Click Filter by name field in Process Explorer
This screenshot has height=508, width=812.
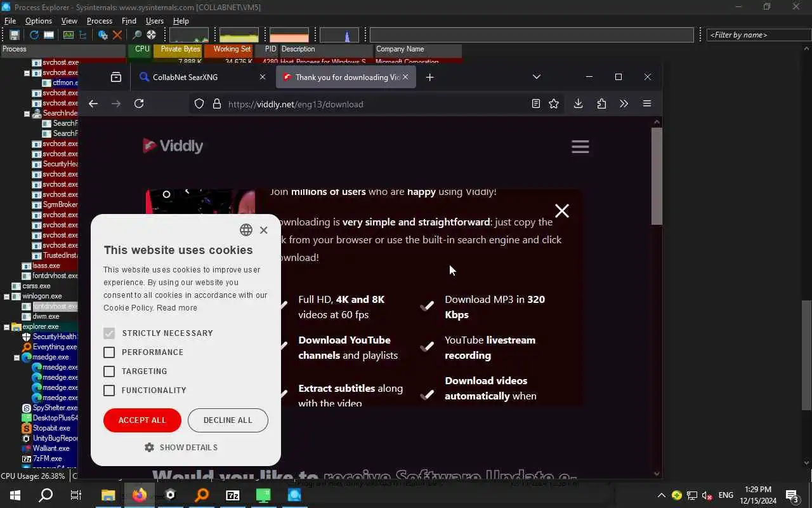[758, 35]
